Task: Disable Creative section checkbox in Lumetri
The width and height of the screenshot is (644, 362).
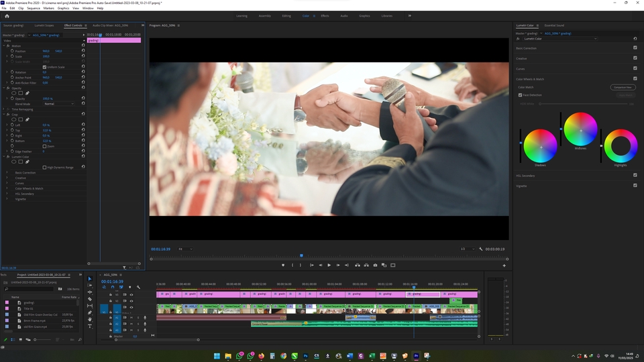Action: point(635,58)
